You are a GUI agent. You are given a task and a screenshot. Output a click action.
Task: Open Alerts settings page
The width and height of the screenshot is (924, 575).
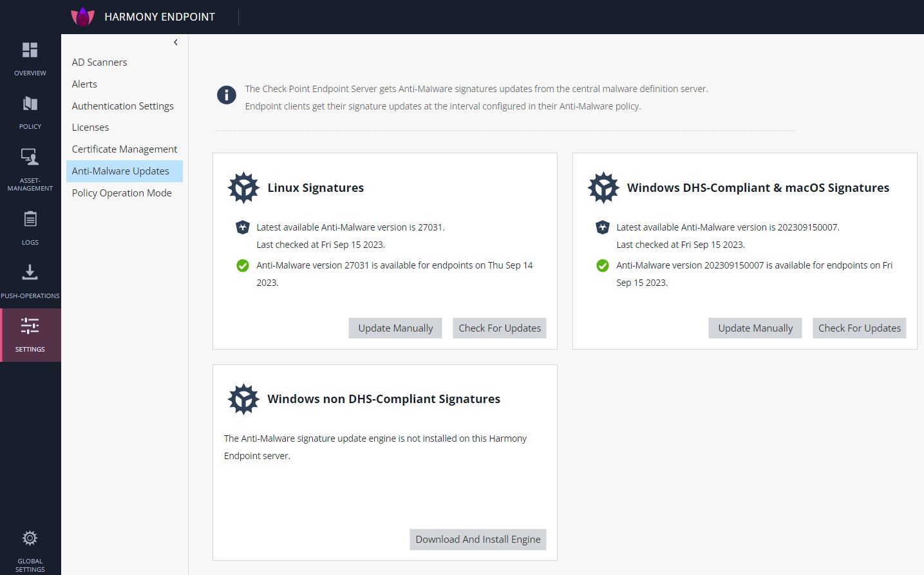click(x=84, y=84)
